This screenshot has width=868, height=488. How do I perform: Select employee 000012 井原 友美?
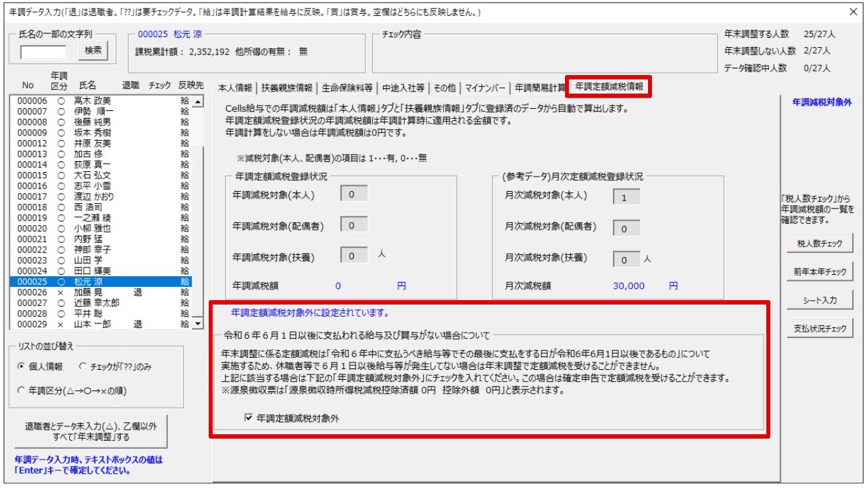coord(101,143)
